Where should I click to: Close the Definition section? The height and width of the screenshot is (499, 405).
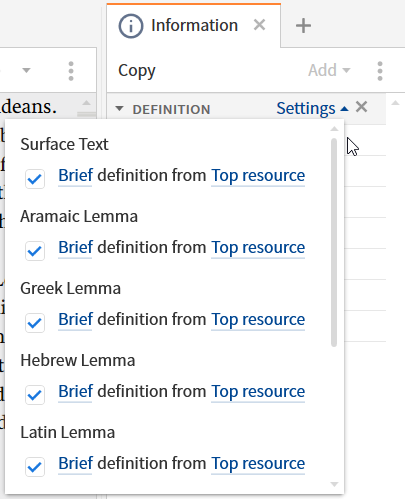point(361,107)
